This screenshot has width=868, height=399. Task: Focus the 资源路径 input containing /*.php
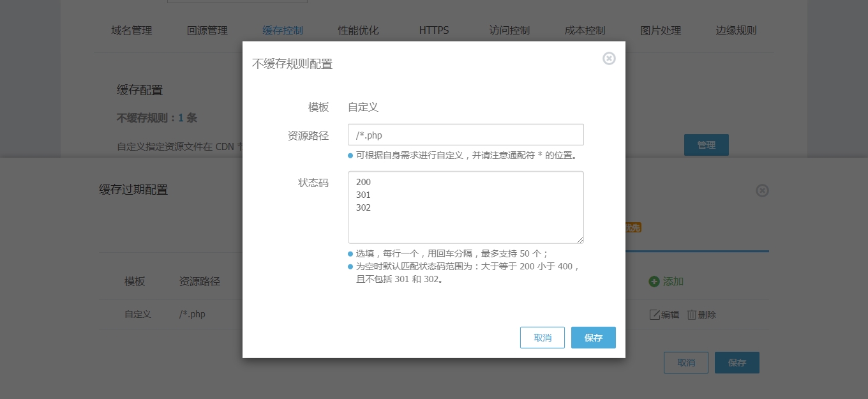465,135
